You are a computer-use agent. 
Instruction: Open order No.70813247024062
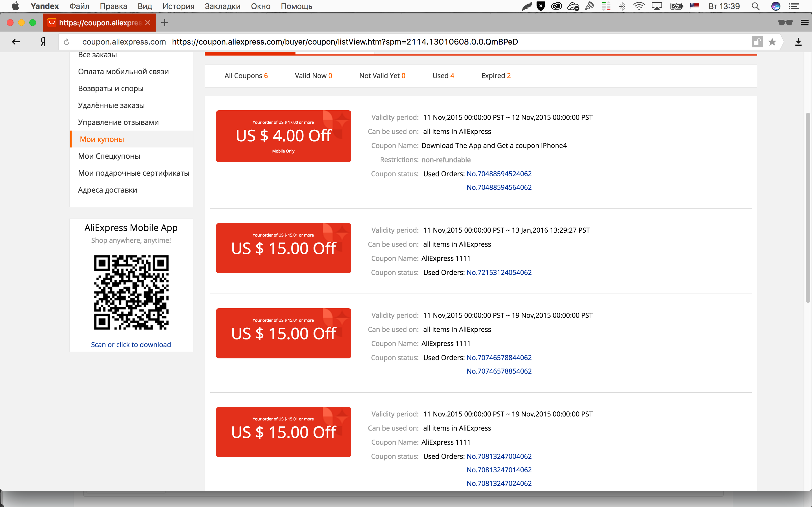[x=499, y=483]
